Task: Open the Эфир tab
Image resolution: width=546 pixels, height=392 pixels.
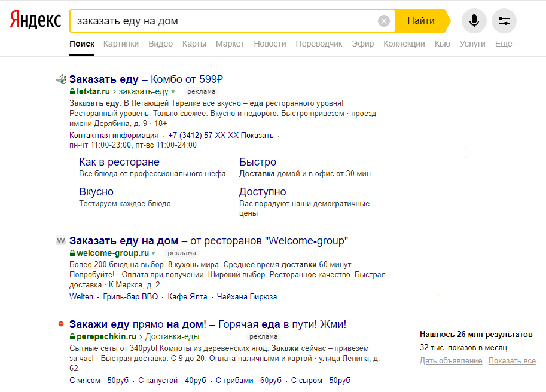Action: coord(362,44)
